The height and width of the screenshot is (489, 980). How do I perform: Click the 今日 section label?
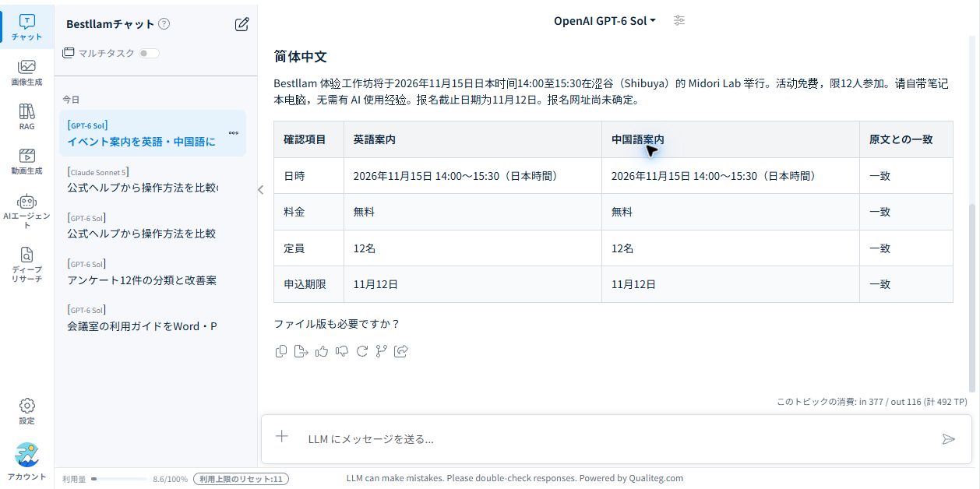(x=71, y=100)
